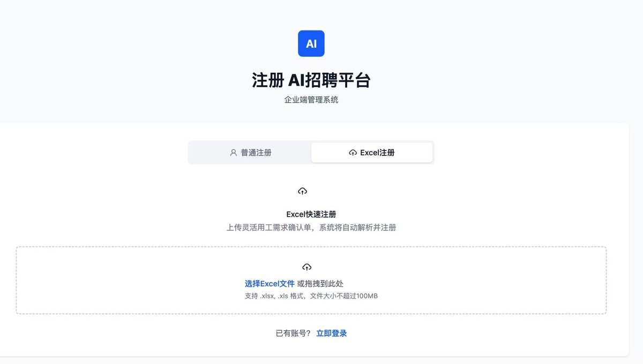This screenshot has width=643, height=364.
Task: Switch to the 普通注册 tab
Action: (x=250, y=153)
